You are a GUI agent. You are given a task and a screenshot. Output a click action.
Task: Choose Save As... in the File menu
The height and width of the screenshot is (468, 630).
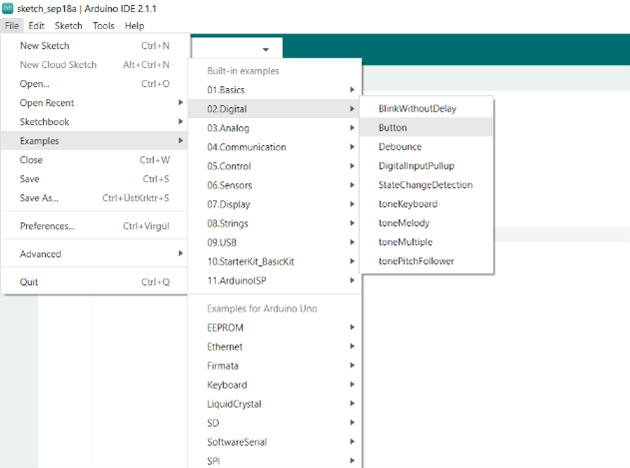[x=95, y=198]
